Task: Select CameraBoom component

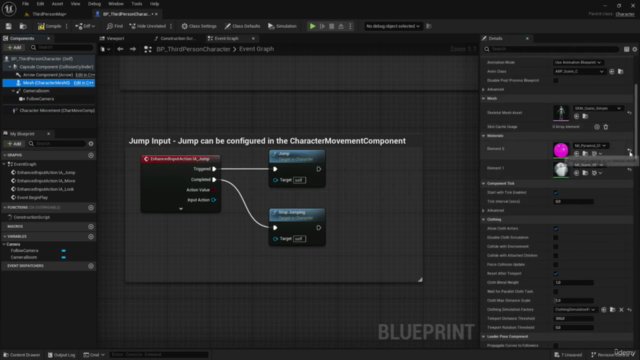Action: click(x=36, y=91)
